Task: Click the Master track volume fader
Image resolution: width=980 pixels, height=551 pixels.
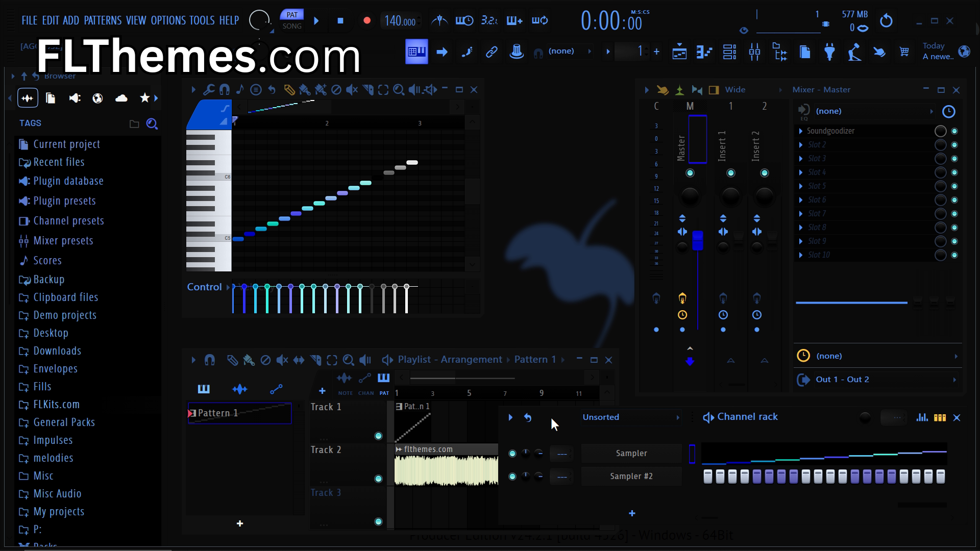Action: click(x=698, y=241)
